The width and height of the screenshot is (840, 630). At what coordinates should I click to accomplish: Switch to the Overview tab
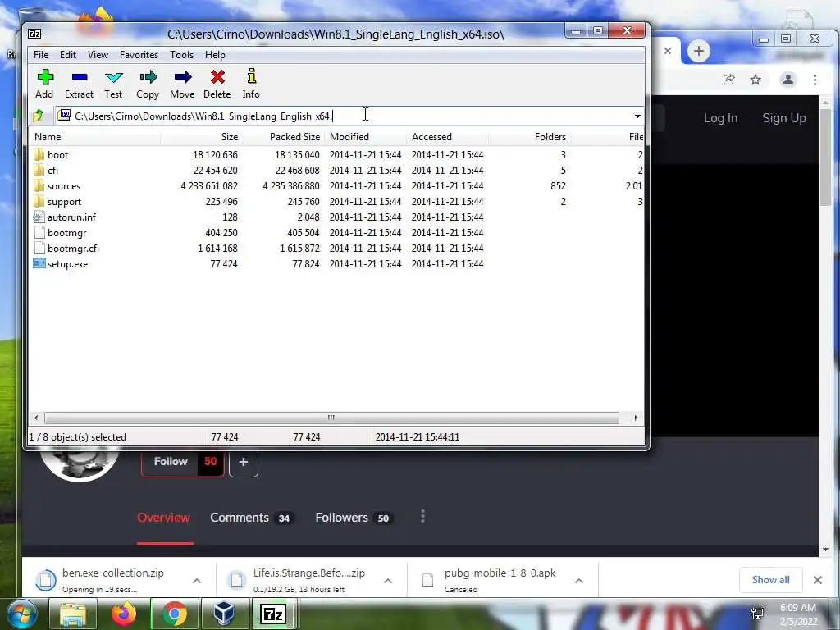[x=163, y=518]
